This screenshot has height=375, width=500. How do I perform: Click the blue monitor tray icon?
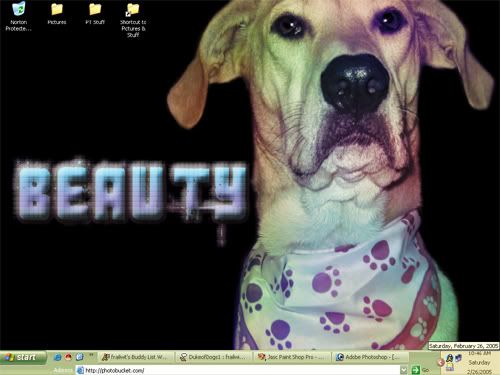458,358
